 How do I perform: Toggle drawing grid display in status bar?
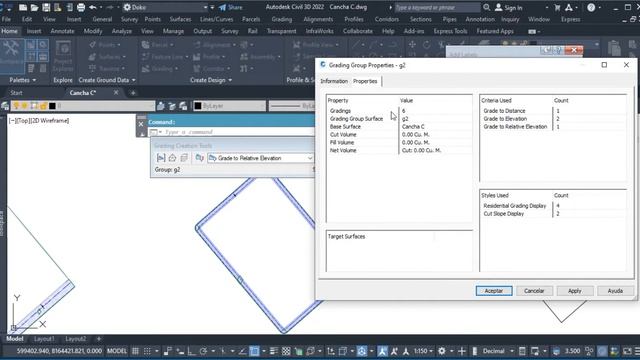135,351
